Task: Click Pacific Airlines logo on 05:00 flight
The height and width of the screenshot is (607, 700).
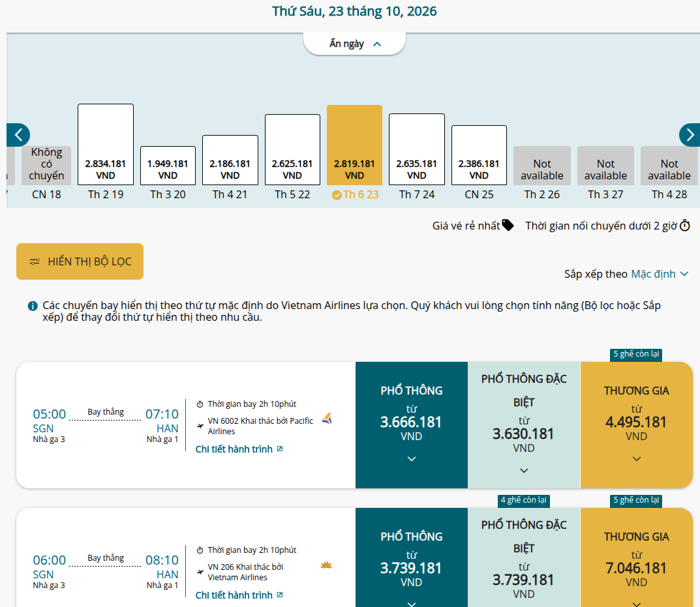Action: pos(327,419)
